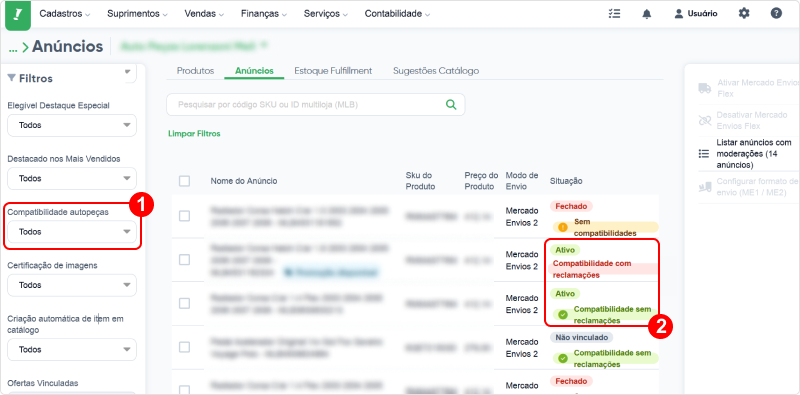Image resolution: width=800 pixels, height=395 pixels.
Task: Open the settings gear icon
Action: tap(744, 14)
